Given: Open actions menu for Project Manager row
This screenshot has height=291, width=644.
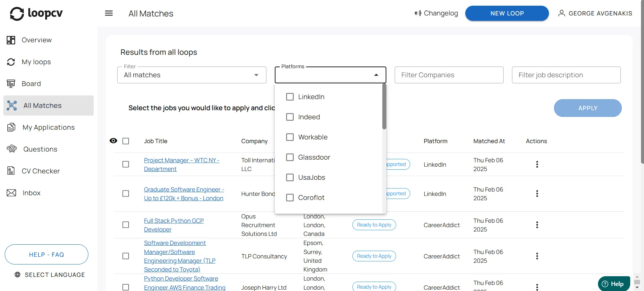Looking at the screenshot, I should 537,164.
